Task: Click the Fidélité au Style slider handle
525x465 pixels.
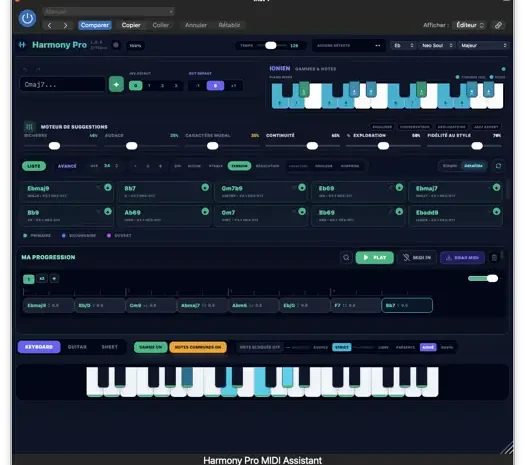Action: 477,146
